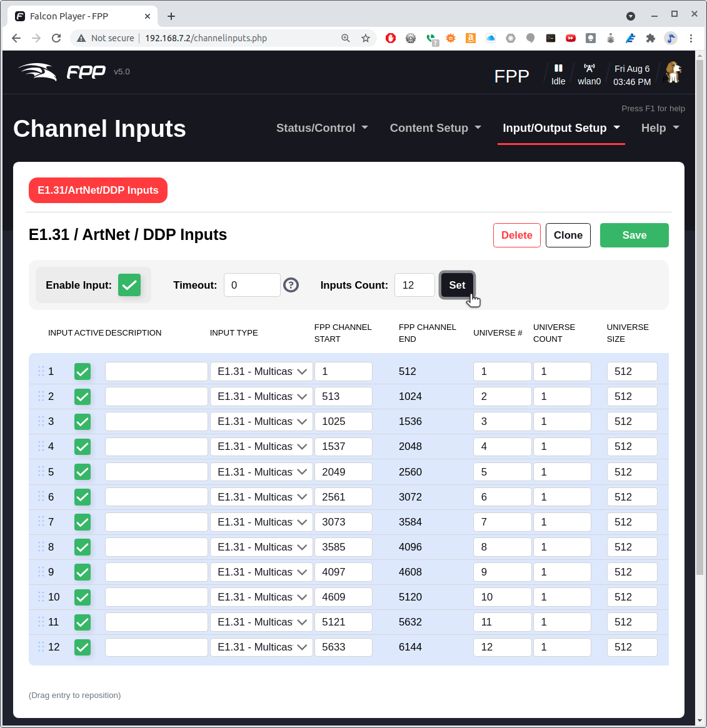Click the Idle status pause icon
The width and height of the screenshot is (707, 728).
click(558, 68)
